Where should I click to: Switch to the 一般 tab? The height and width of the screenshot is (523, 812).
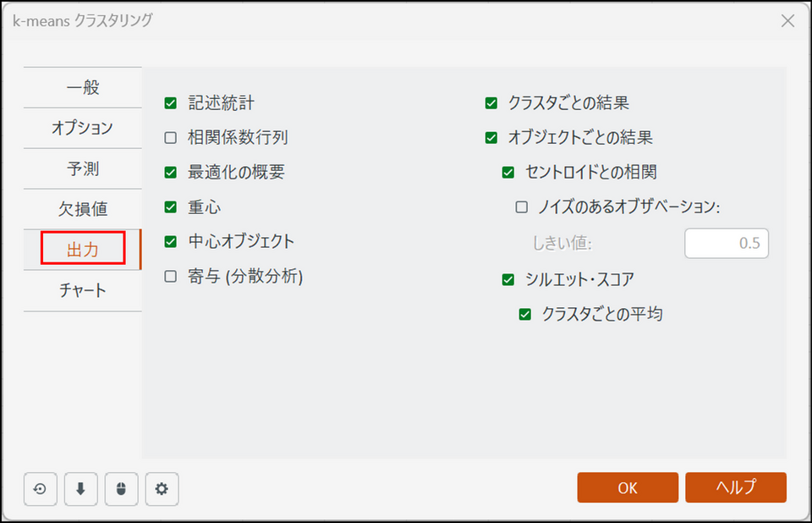[x=82, y=87]
